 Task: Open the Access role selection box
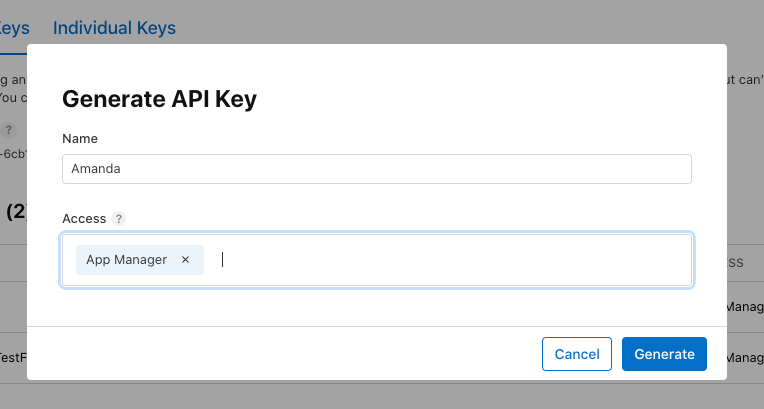pyautogui.click(x=377, y=260)
